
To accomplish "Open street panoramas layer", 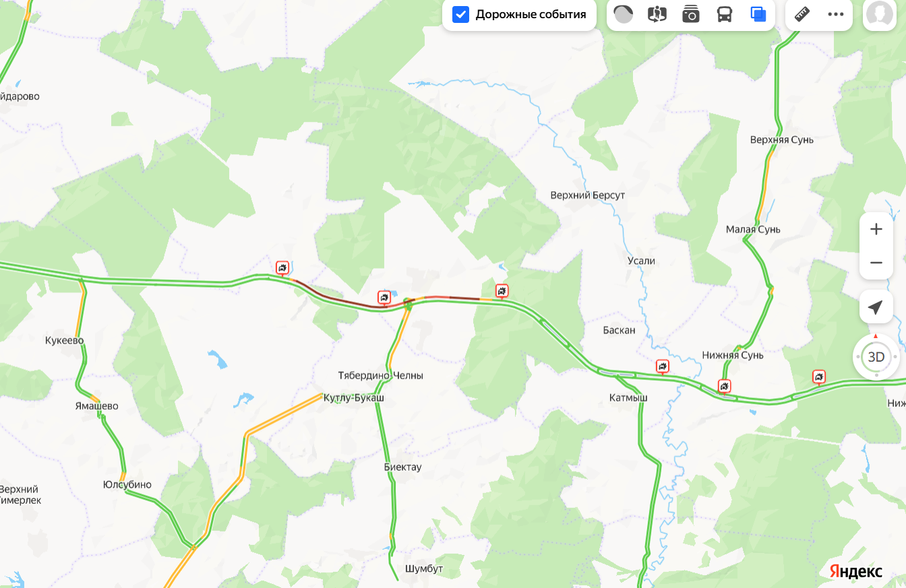I will (657, 14).
